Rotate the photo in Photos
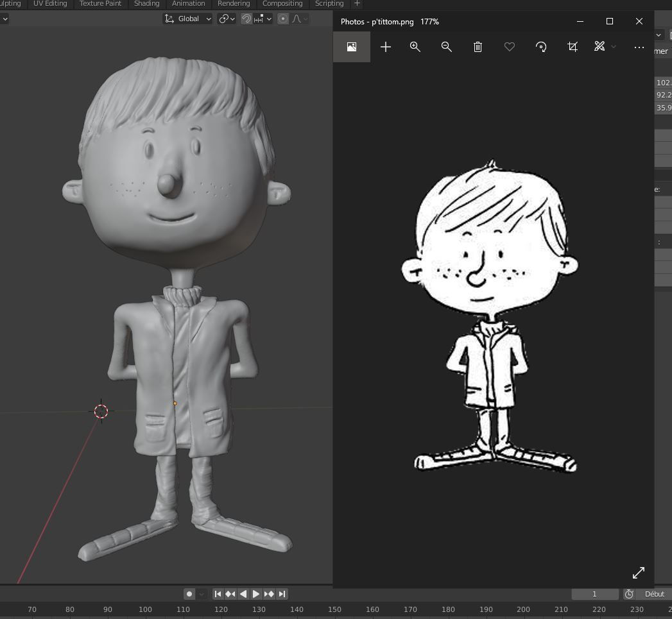Viewport: 672px width, 619px height. (541, 47)
